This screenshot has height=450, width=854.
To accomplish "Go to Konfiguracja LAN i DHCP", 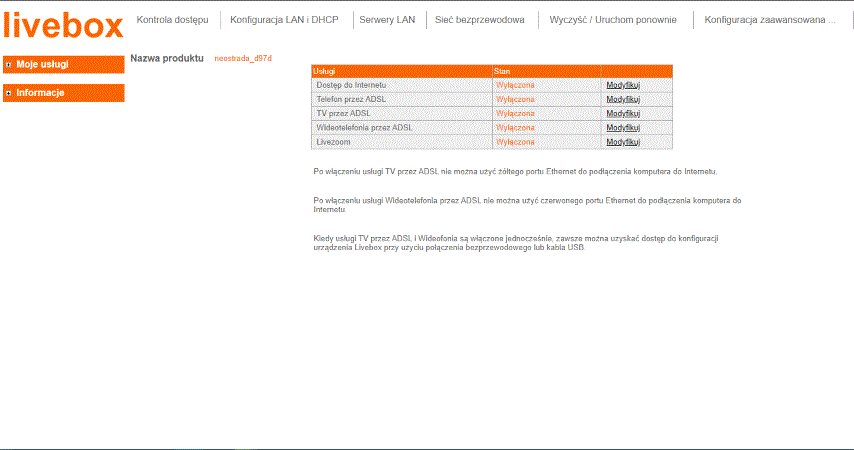I will pyautogui.click(x=284, y=20).
